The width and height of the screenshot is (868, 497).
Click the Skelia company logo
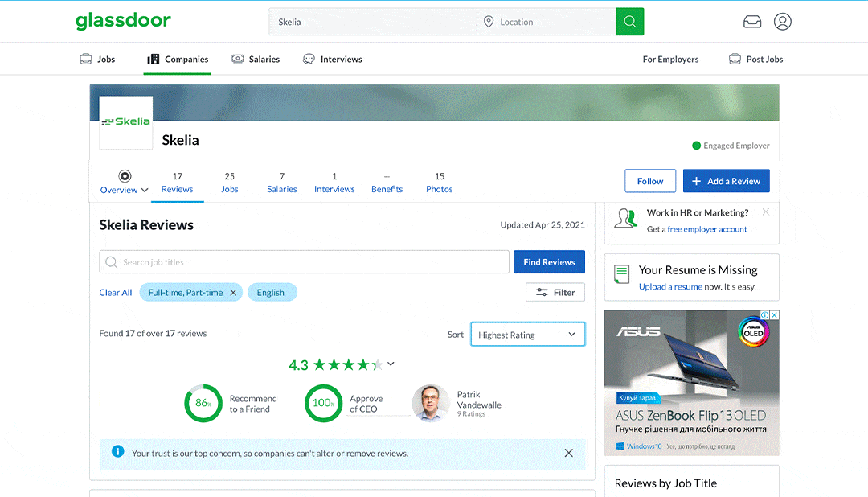(x=125, y=122)
